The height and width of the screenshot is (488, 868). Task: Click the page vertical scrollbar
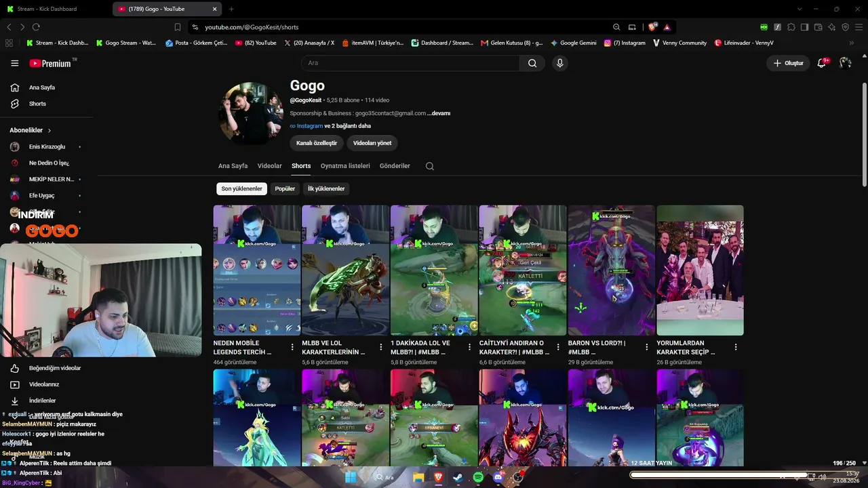[x=864, y=136]
